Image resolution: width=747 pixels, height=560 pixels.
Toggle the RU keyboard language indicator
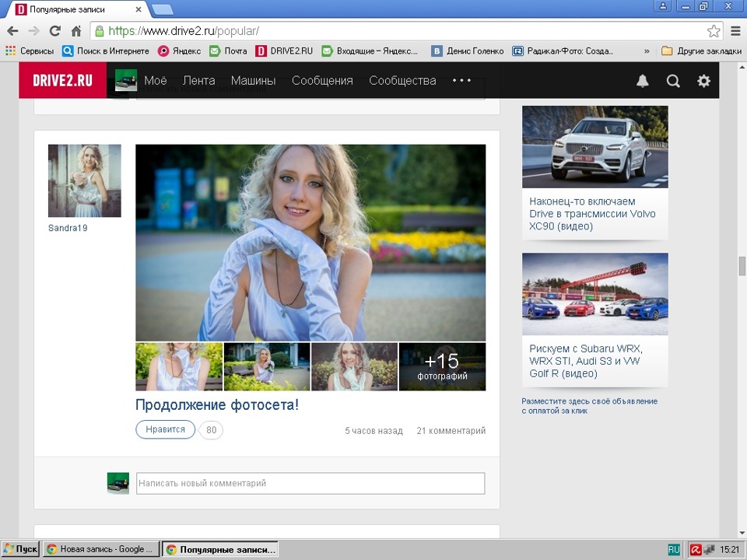pos(674,549)
